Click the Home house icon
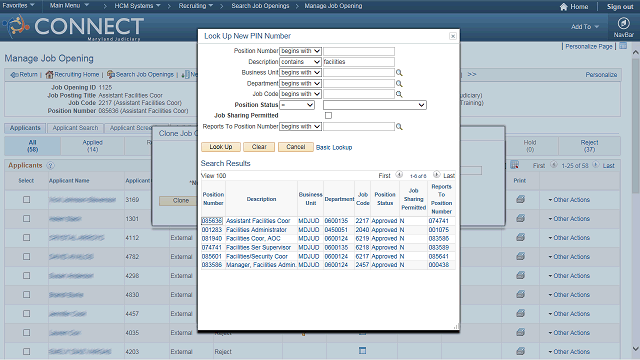Screen dimensions: 640x360 coord(564,7)
